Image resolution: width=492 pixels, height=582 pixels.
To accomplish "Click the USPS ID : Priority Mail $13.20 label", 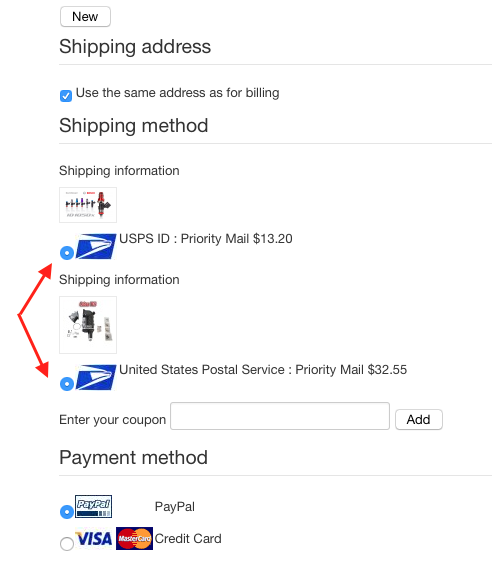I will 206,239.
